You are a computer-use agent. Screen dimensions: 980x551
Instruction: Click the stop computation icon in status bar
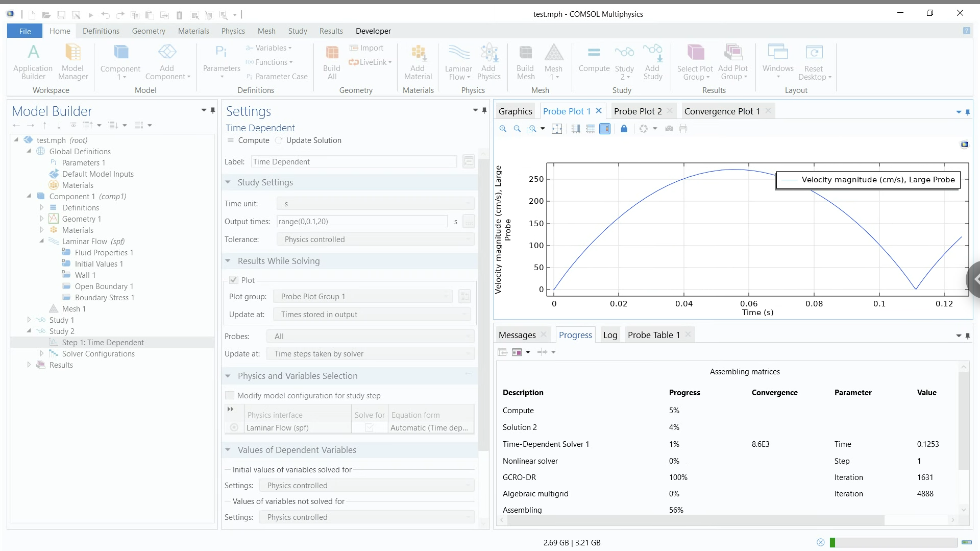[x=820, y=542]
